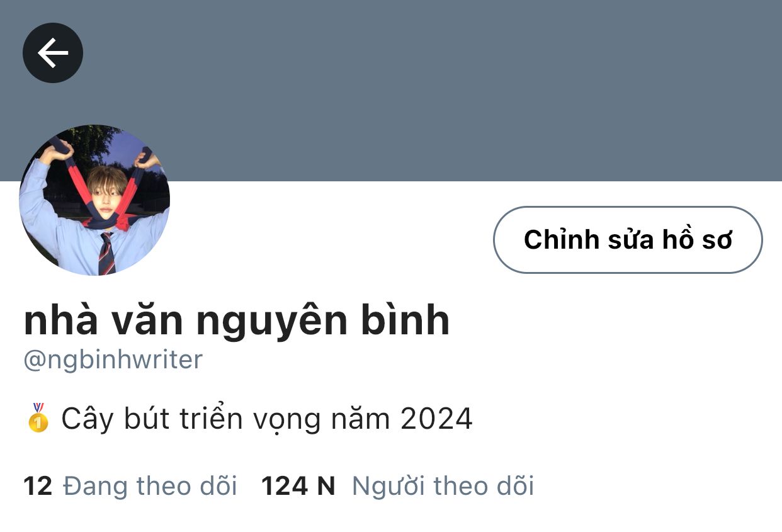This screenshot has width=782, height=532.
Task: Tap the white arrow inside black circle
Action: [53, 53]
